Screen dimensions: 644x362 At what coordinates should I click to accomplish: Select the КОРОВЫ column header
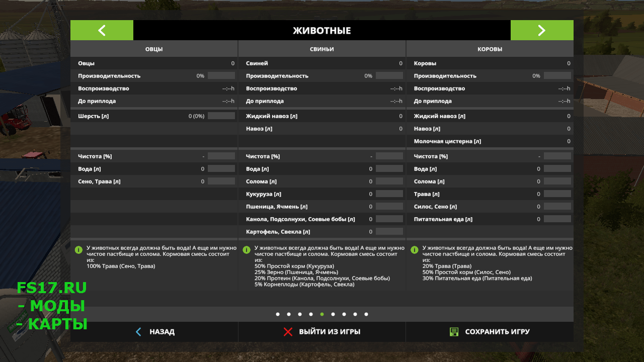pos(490,49)
